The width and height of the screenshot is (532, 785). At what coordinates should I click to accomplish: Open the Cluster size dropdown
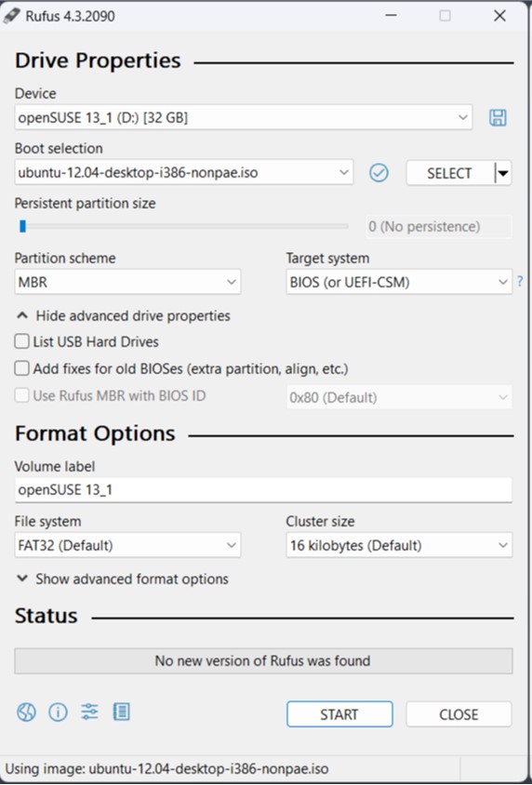pyautogui.click(x=399, y=545)
